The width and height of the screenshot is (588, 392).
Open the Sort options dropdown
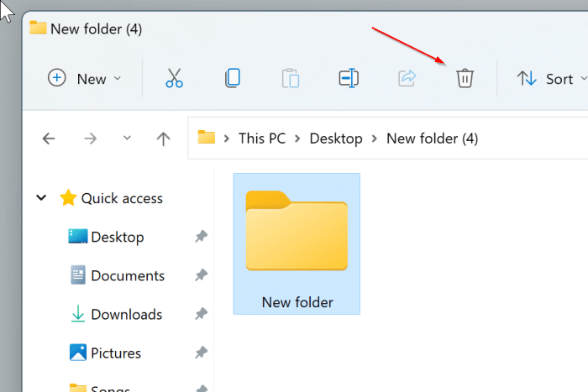(x=551, y=79)
